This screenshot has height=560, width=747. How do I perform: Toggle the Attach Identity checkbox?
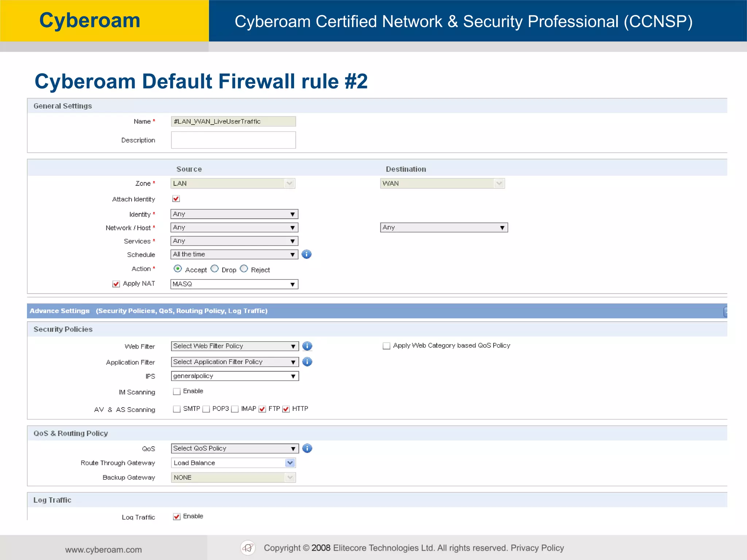coord(176,199)
